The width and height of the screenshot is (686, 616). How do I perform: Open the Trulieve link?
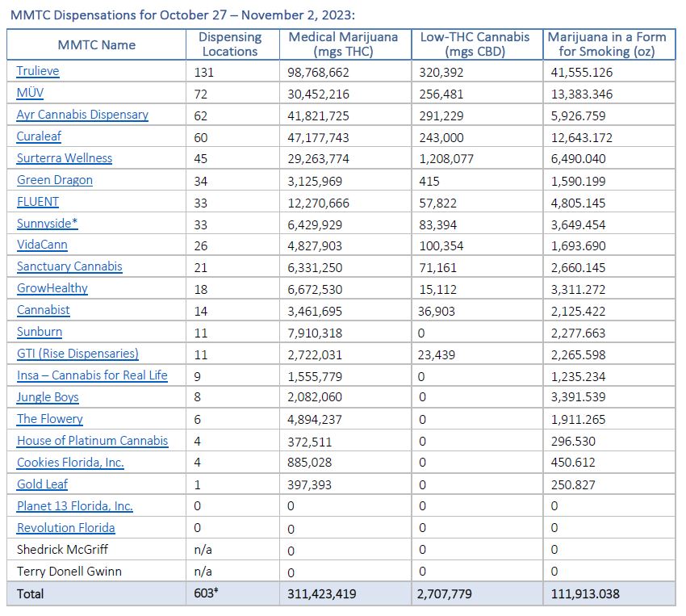click(x=38, y=71)
